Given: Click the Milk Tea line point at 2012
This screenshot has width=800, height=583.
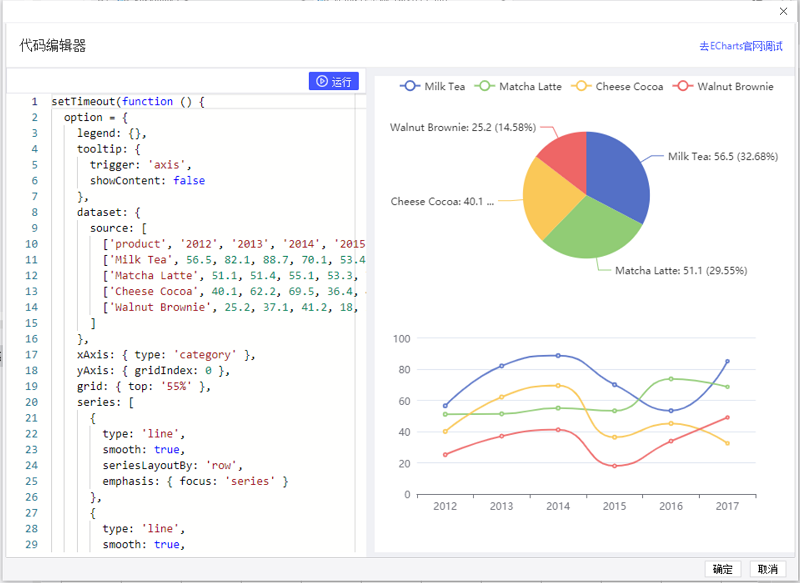Looking at the screenshot, I should (445, 406).
